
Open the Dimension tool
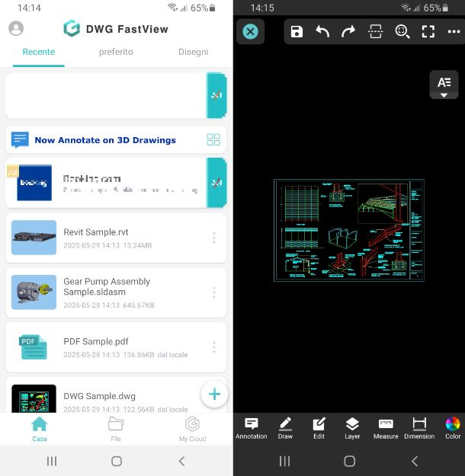pos(419,428)
